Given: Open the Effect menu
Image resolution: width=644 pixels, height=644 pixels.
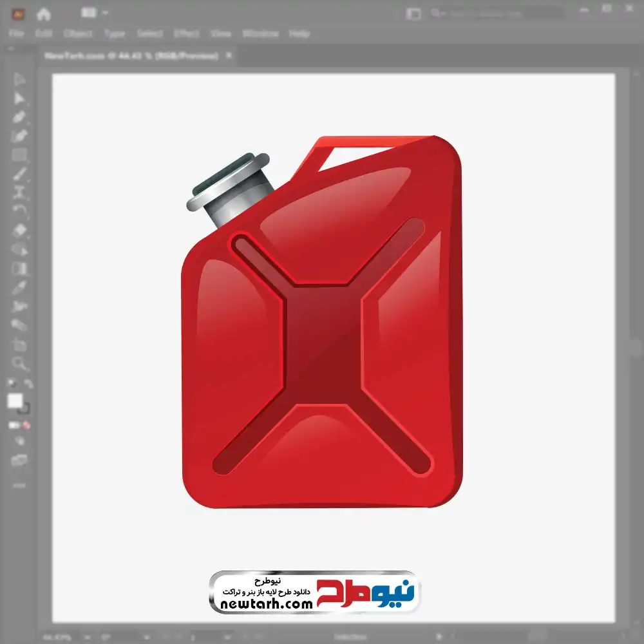Looking at the screenshot, I should [186, 33].
